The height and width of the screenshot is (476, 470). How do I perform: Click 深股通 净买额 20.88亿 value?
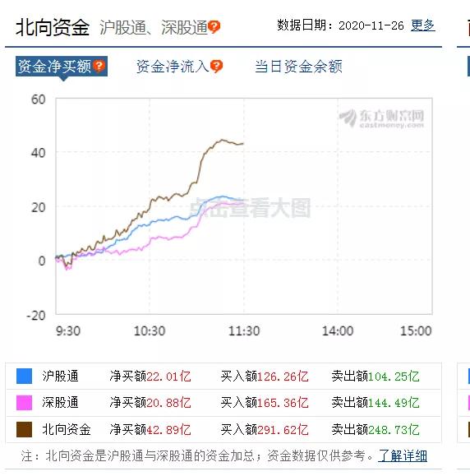tap(168, 403)
